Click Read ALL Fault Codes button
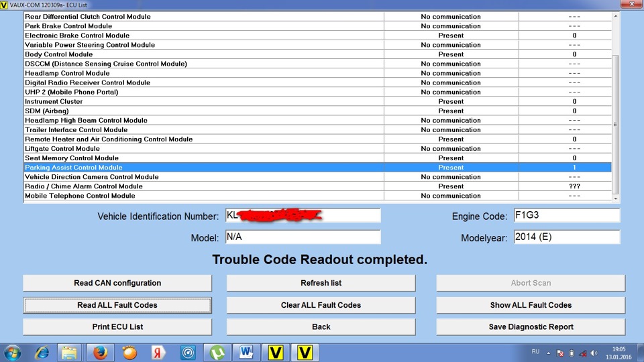 point(117,305)
